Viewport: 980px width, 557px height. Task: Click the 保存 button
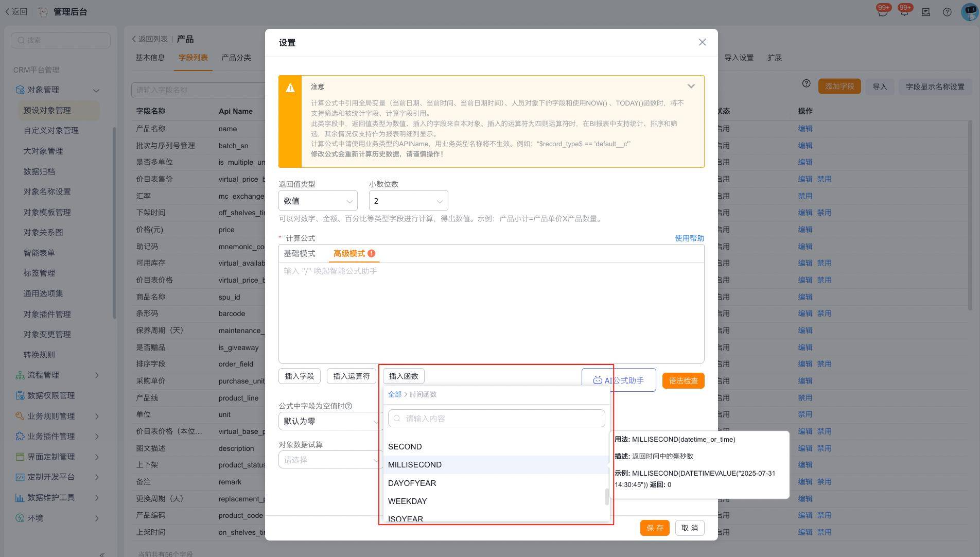click(654, 528)
